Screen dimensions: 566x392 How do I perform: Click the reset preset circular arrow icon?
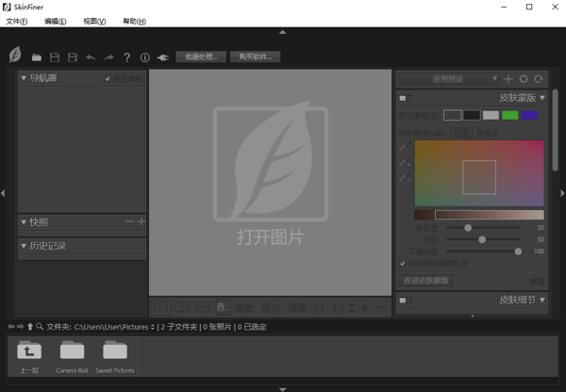539,79
